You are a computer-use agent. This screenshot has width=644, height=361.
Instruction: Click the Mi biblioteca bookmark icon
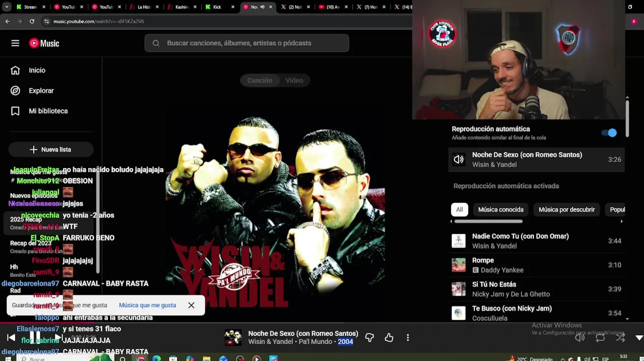click(16, 111)
